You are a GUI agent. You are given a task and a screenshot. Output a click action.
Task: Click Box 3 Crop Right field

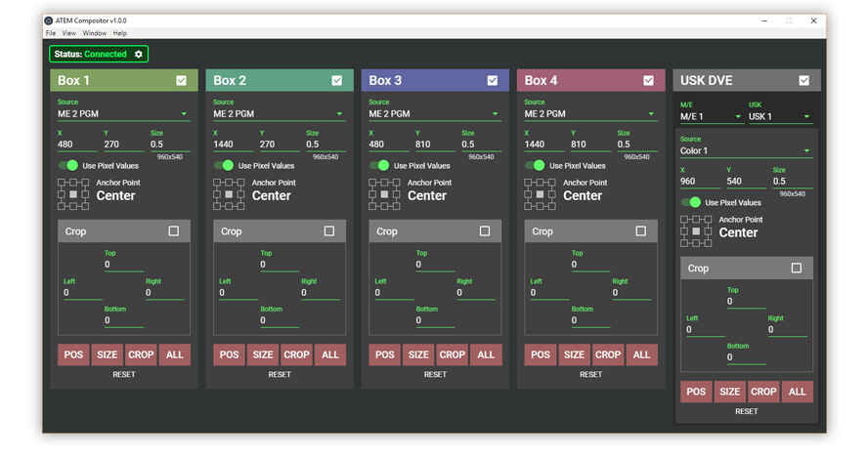pyautogui.click(x=476, y=293)
